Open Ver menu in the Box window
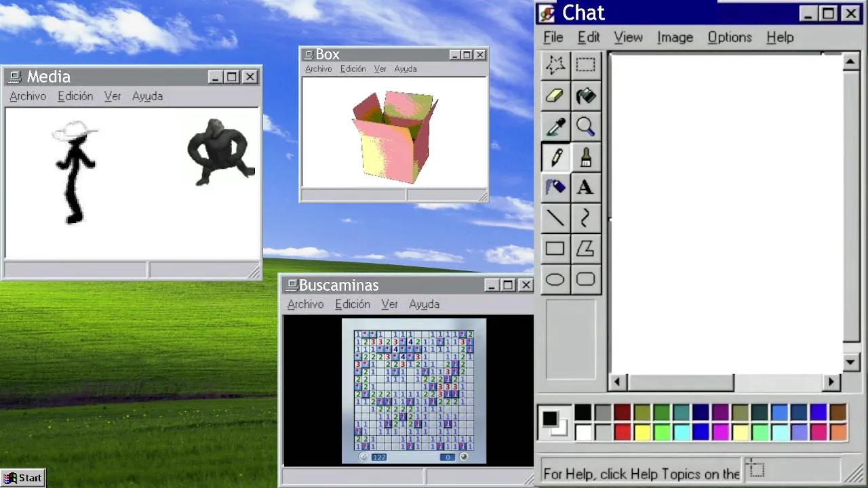868x488 pixels. point(380,68)
